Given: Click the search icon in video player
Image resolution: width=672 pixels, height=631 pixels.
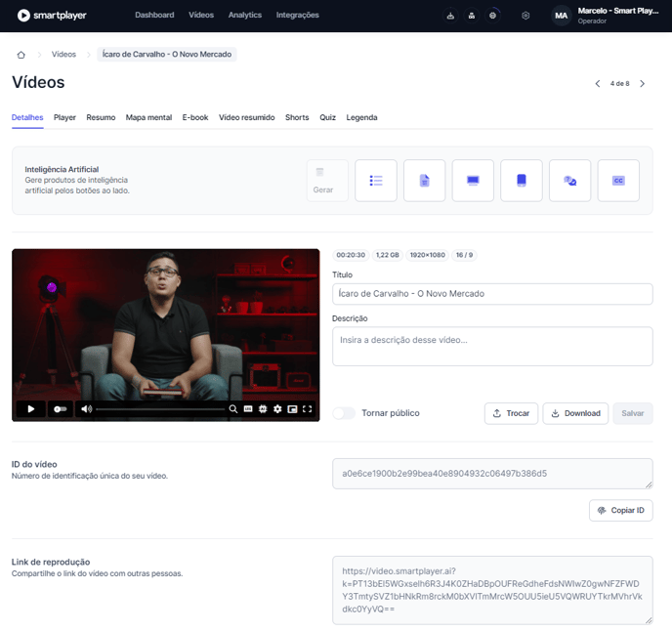Looking at the screenshot, I should point(233,409).
